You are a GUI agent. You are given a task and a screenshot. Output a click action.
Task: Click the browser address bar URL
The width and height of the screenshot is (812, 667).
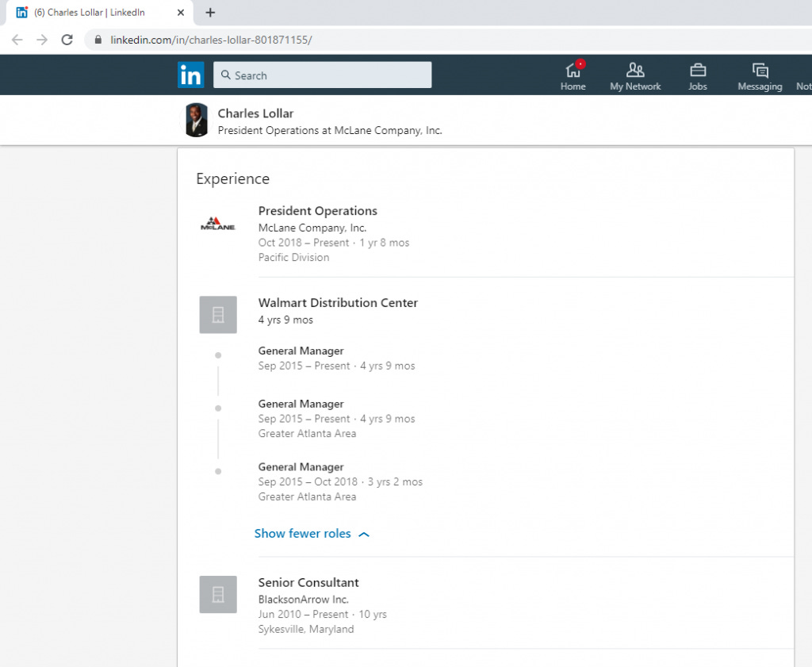click(x=211, y=40)
